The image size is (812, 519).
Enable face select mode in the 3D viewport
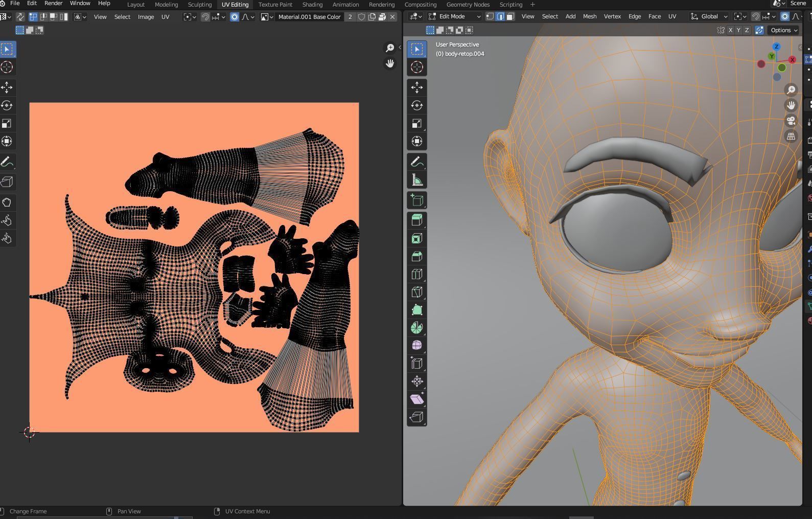(x=510, y=16)
